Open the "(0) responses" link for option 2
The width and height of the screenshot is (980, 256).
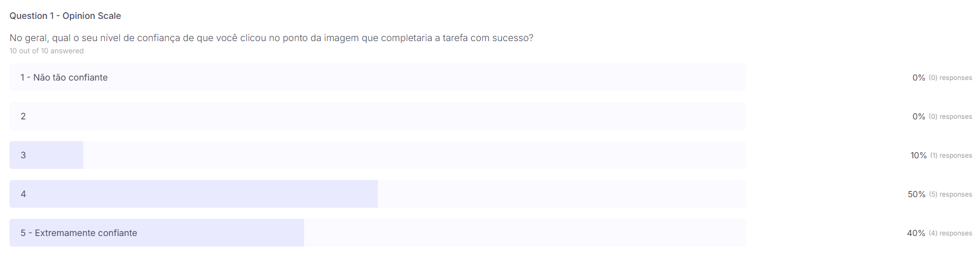(x=950, y=117)
